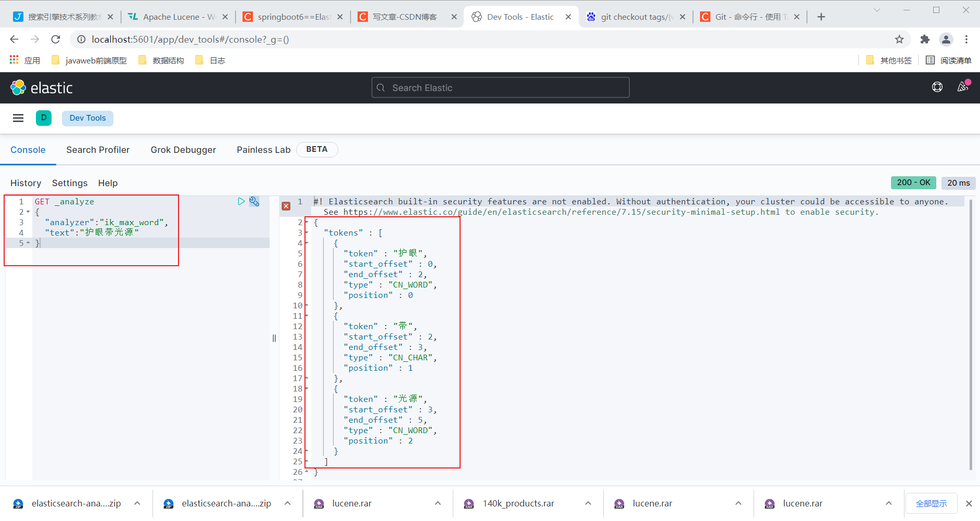Open the wrench request options menu
The width and height of the screenshot is (980, 521).
click(x=254, y=201)
